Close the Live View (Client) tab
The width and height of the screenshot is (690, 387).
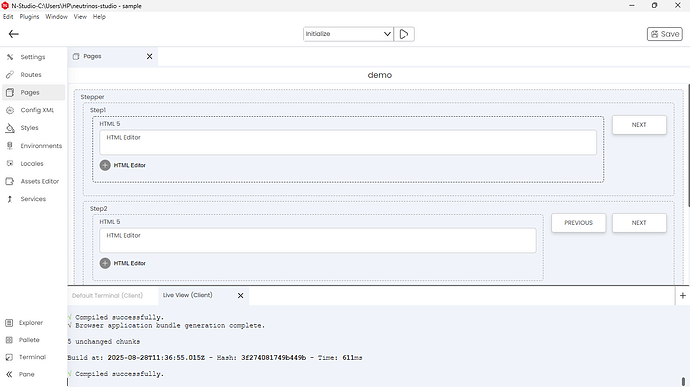click(241, 295)
